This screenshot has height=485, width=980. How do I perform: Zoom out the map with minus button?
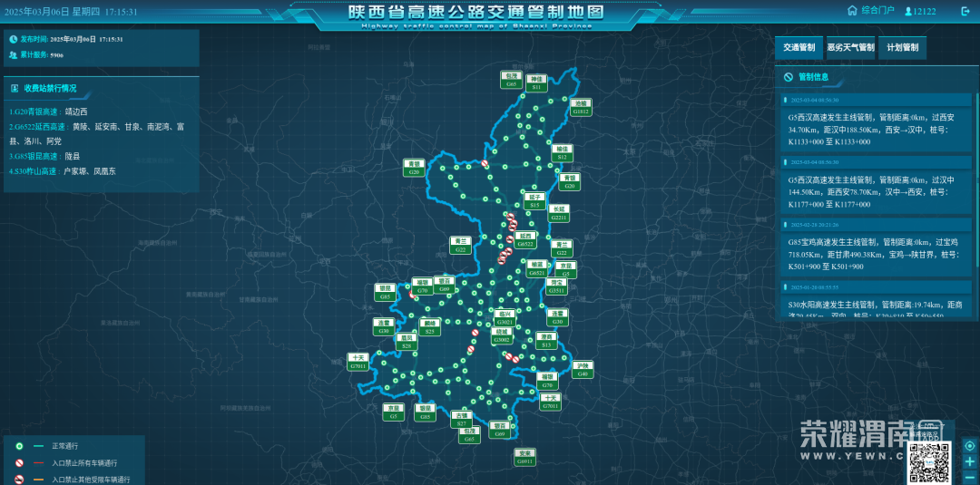pos(970,477)
